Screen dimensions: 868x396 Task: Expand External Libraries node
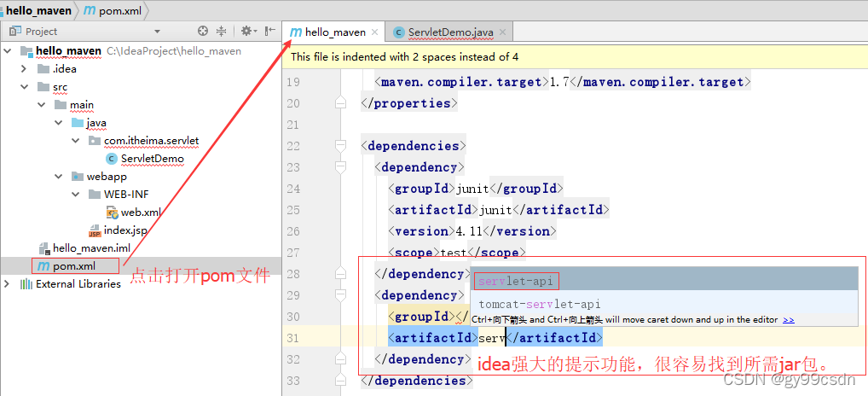pos(7,283)
